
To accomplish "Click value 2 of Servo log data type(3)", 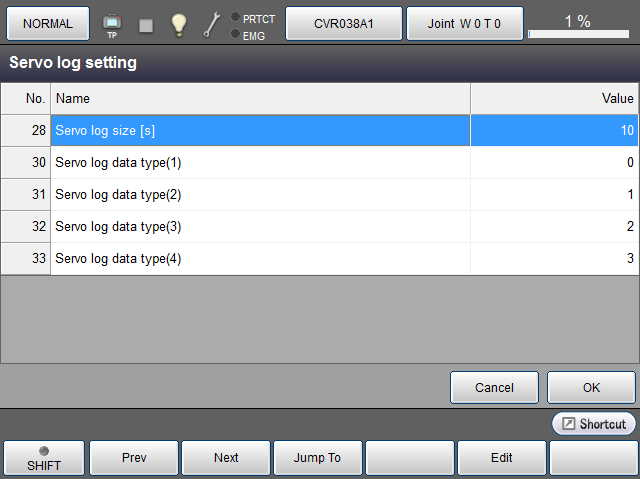I will (554, 227).
